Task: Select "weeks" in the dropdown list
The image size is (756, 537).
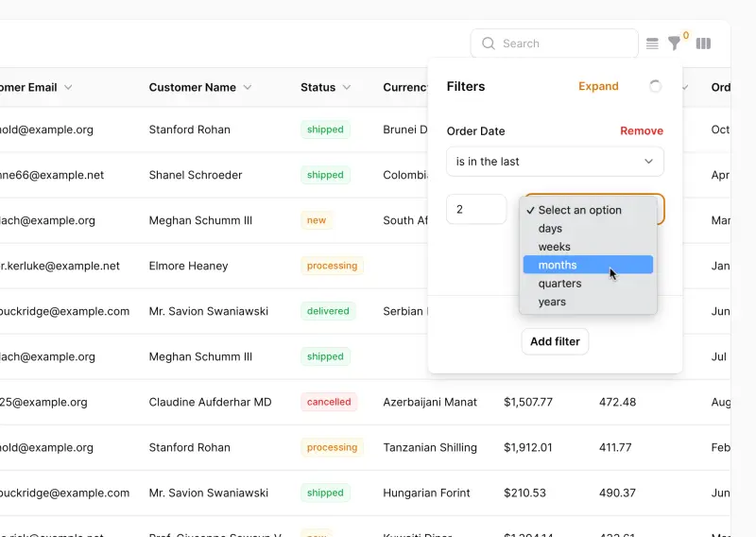Action: tap(555, 247)
